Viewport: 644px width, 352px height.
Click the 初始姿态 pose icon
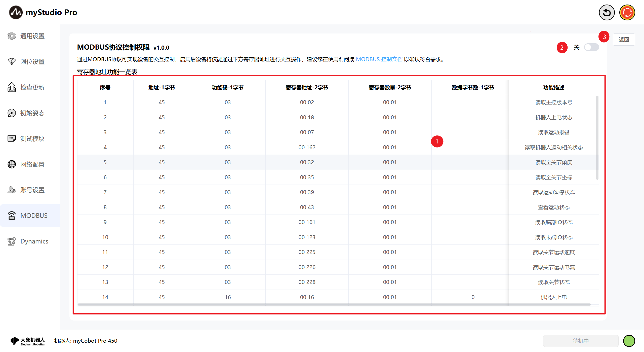click(12, 113)
